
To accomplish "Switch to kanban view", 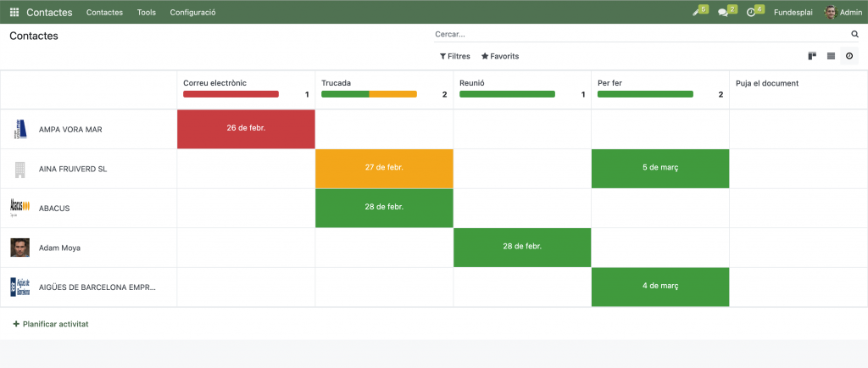I will [x=812, y=56].
